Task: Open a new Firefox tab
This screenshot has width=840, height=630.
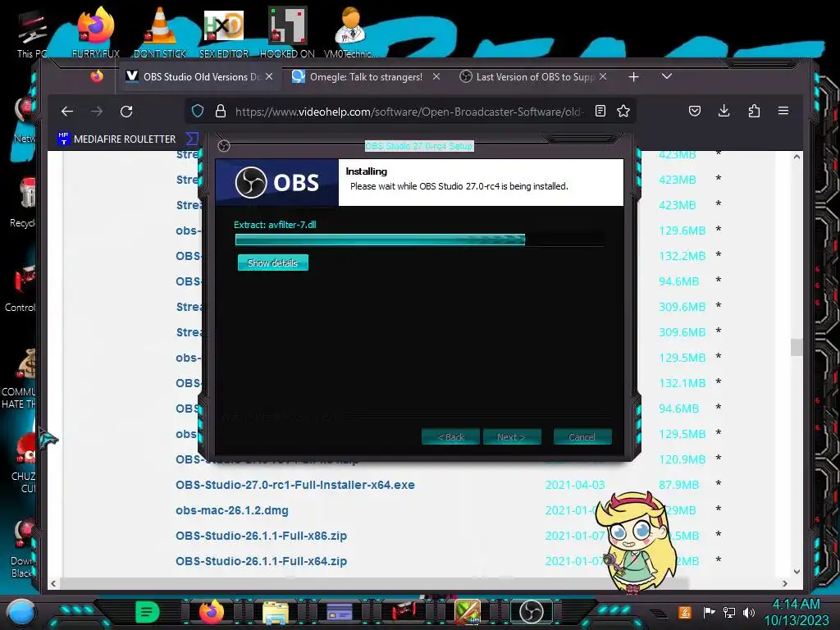Action: [x=633, y=77]
